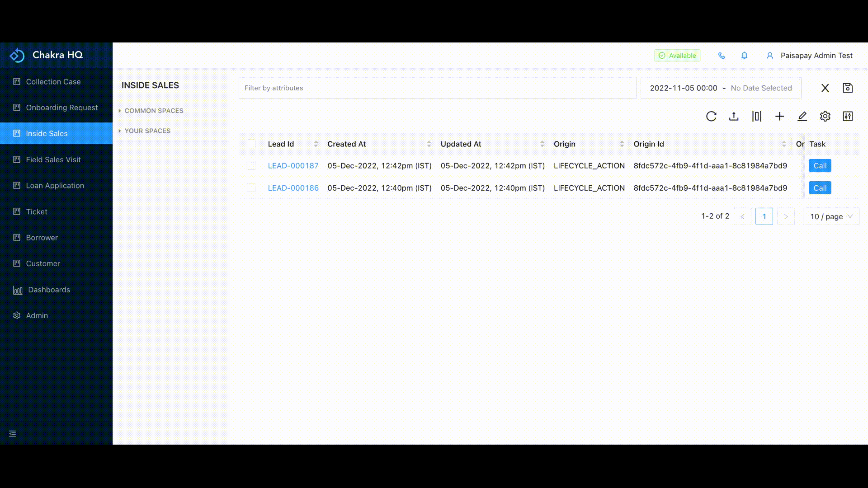
Task: Open the Dashboards menu item
Action: click(x=49, y=290)
